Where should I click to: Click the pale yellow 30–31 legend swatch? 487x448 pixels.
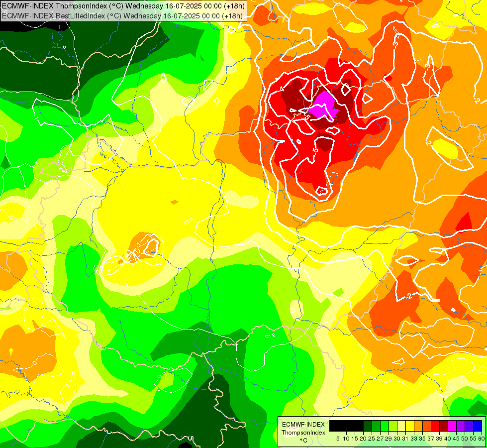pos(401,426)
